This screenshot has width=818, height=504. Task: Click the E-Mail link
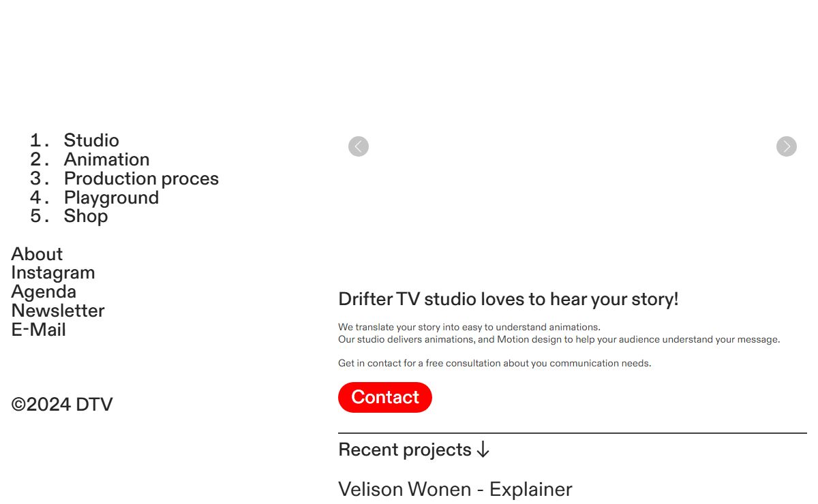(x=39, y=330)
